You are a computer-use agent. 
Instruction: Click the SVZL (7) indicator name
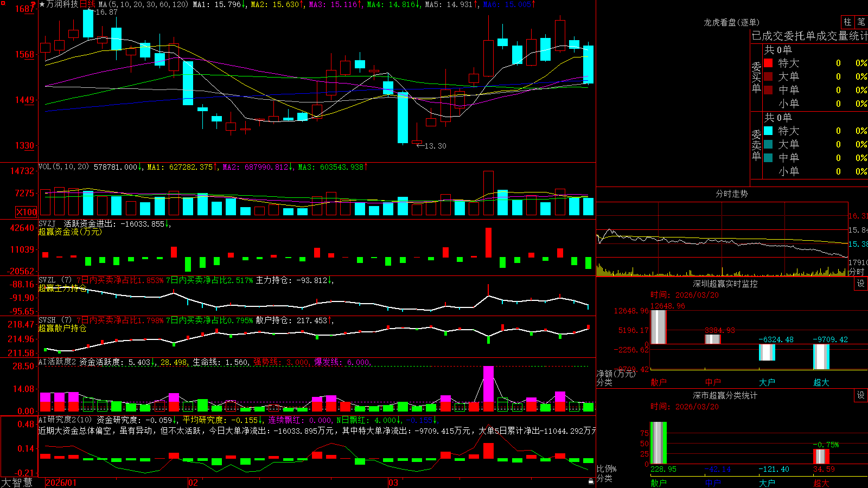(x=55, y=280)
